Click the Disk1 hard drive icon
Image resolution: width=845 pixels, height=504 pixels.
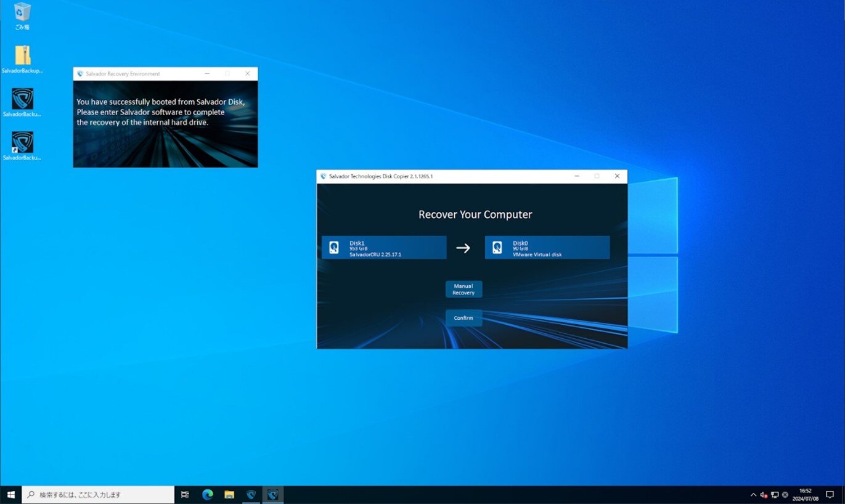(x=334, y=248)
